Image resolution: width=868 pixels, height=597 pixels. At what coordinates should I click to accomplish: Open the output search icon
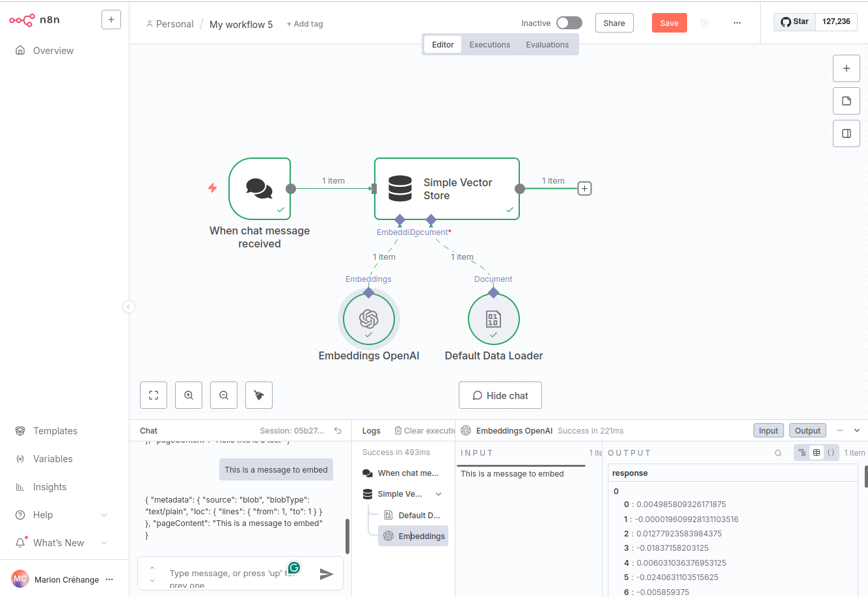[x=778, y=452]
